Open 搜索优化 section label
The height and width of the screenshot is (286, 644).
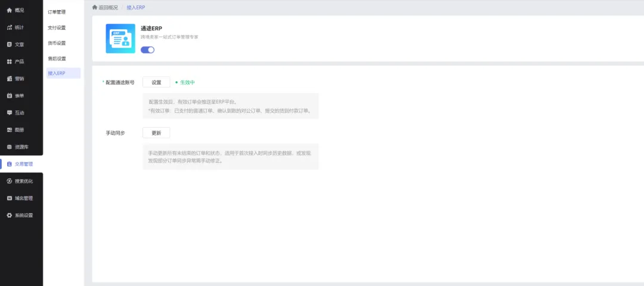pos(24,181)
